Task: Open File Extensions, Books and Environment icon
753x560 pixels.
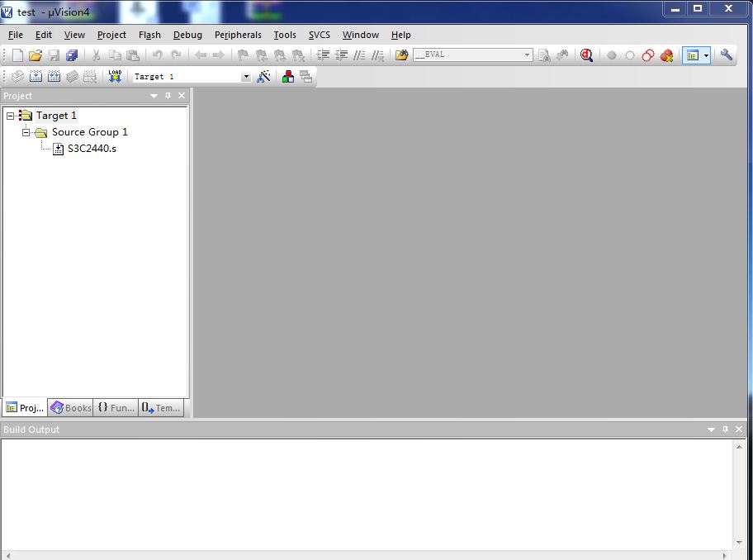Action: [x=287, y=76]
